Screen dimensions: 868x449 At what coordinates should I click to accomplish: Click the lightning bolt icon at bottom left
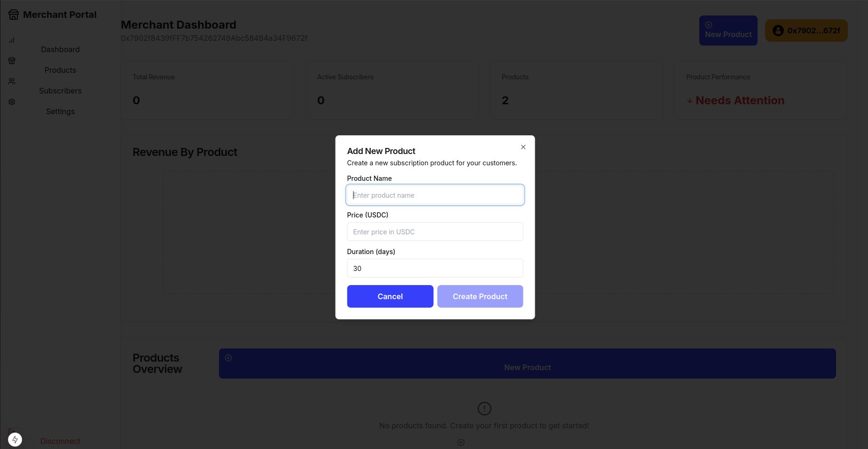[x=15, y=440]
